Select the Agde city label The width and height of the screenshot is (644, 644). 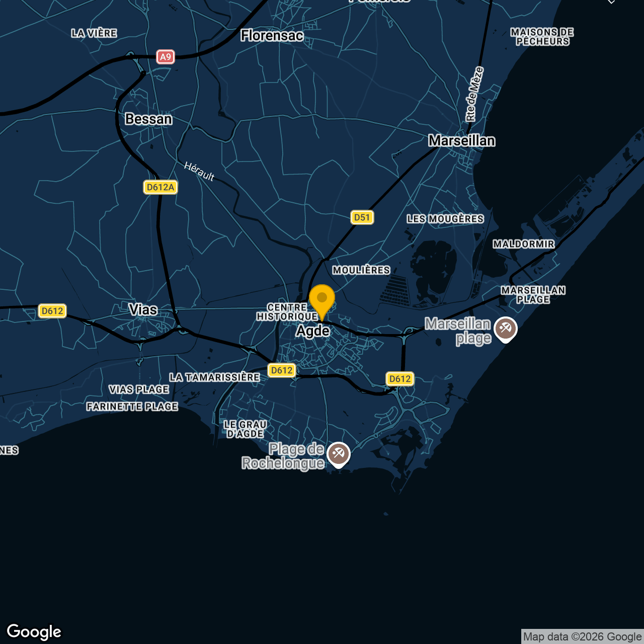(313, 331)
